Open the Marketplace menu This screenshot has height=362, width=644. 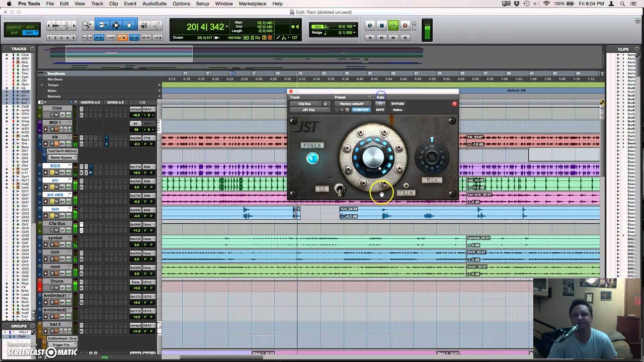coord(252,4)
